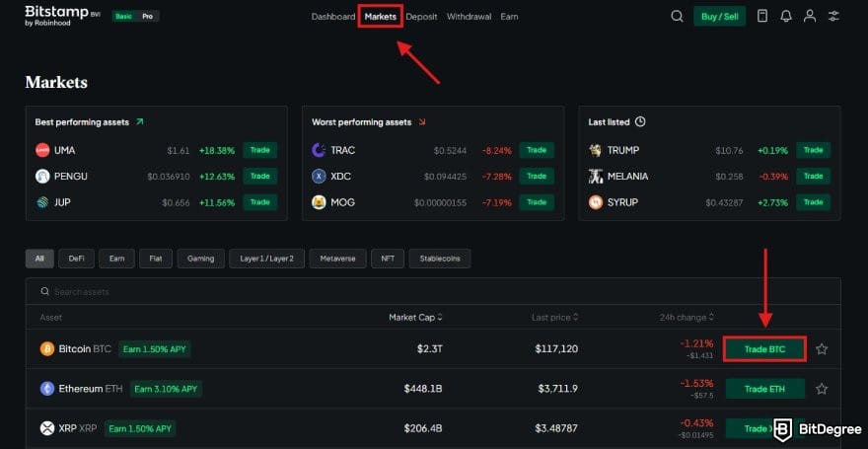Select the Metaverse category filter

(337, 259)
